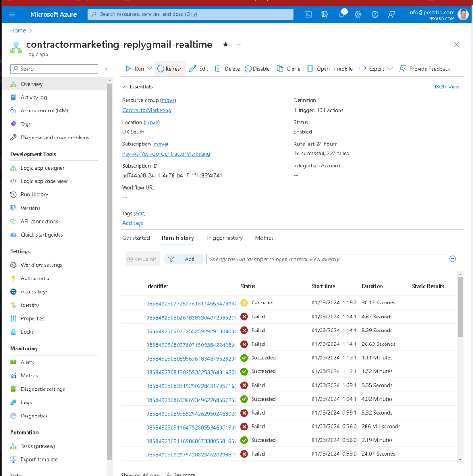Click Edit pencil in the toolbar
473x476 pixels.
click(x=199, y=69)
